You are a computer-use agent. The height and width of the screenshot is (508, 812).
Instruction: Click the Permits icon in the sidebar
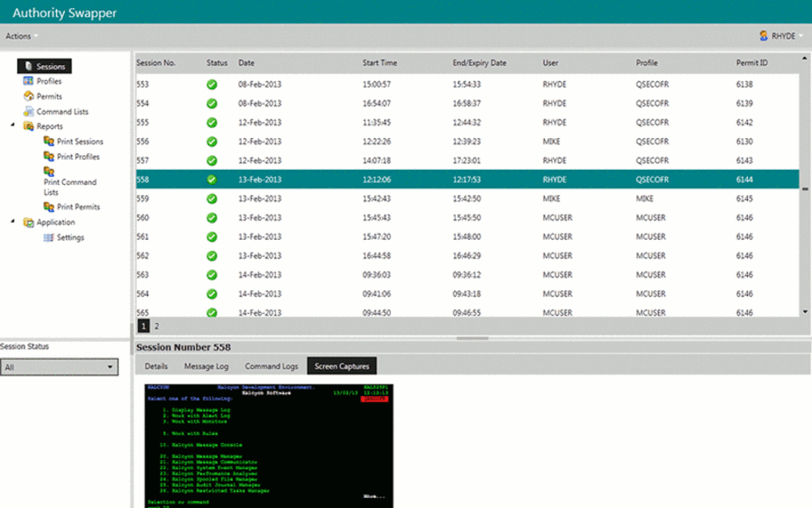[29, 96]
